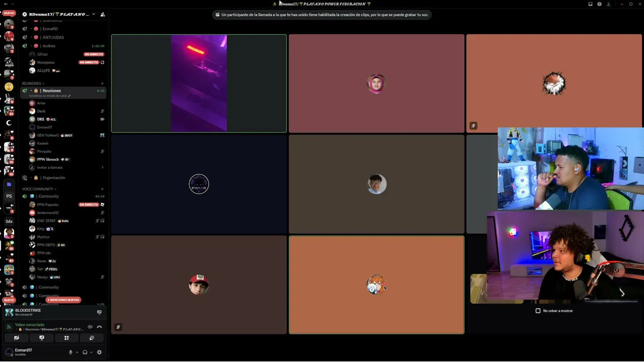Disconnect from the voice call
The image size is (644, 362).
[x=99, y=327]
